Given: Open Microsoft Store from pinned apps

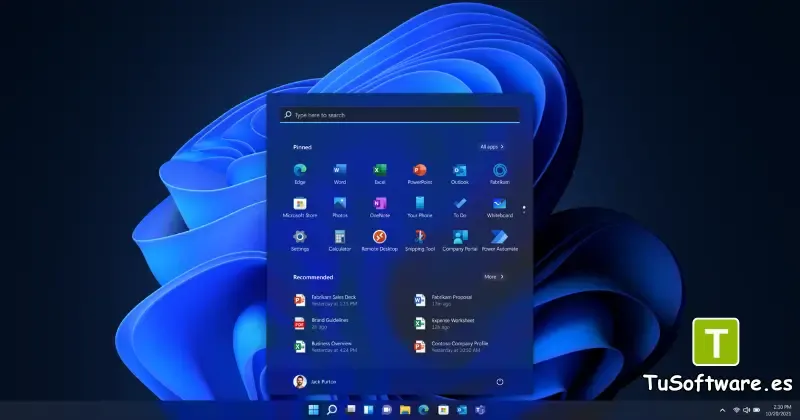Looking at the screenshot, I should click(300, 207).
